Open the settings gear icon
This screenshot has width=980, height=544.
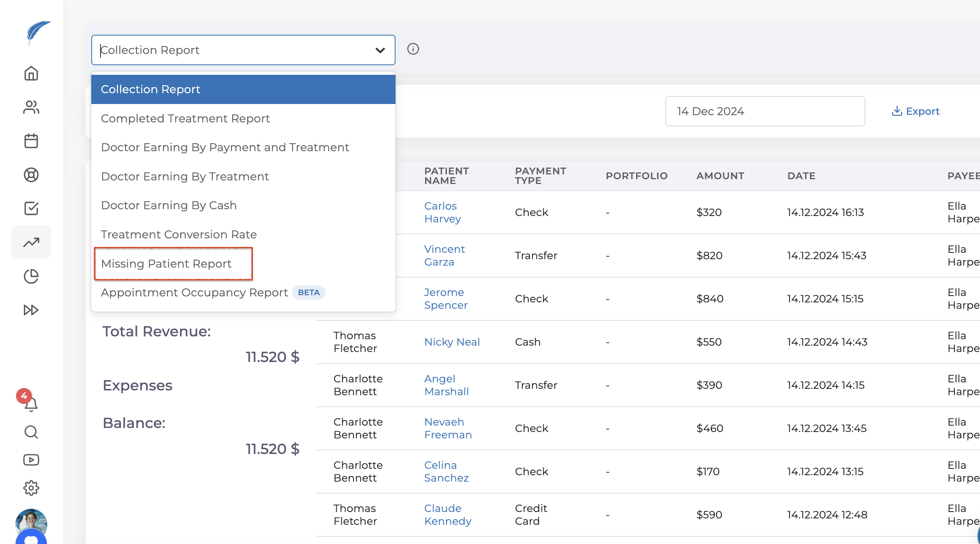coord(31,488)
